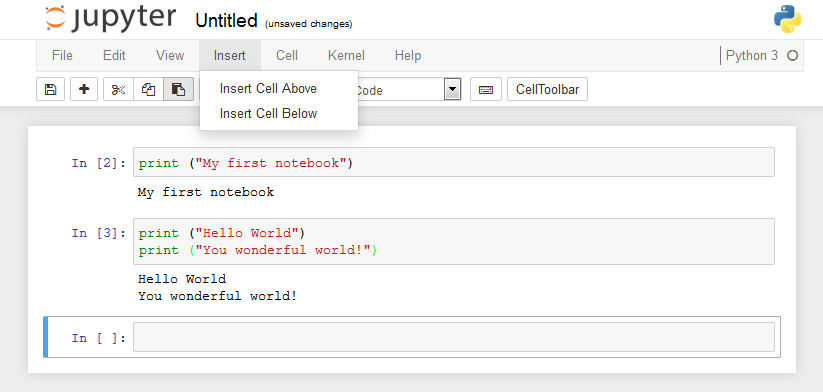This screenshot has width=823, height=392.
Task: Open the cell type Code dropdown arrow
Action: pos(452,90)
